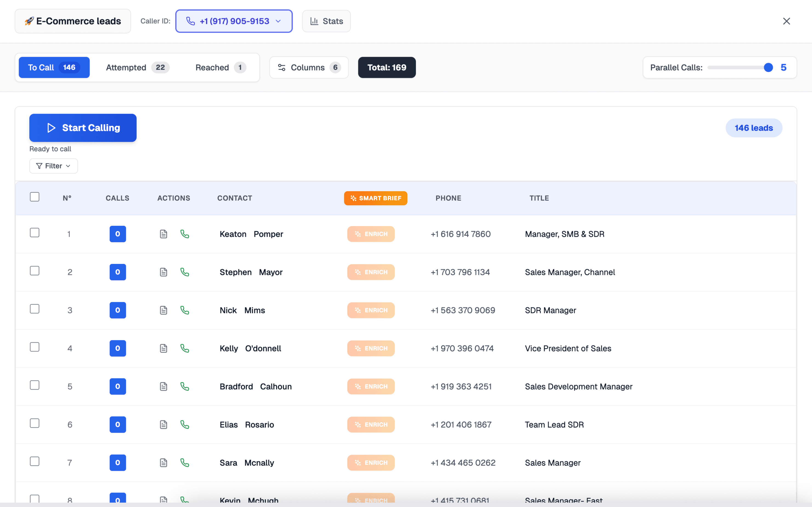Click the phone icon for Bradford Calhoun

point(185,386)
